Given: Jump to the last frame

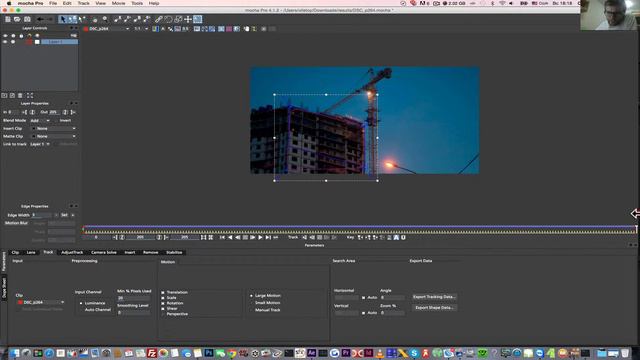Looking at the screenshot, I should coord(268,237).
